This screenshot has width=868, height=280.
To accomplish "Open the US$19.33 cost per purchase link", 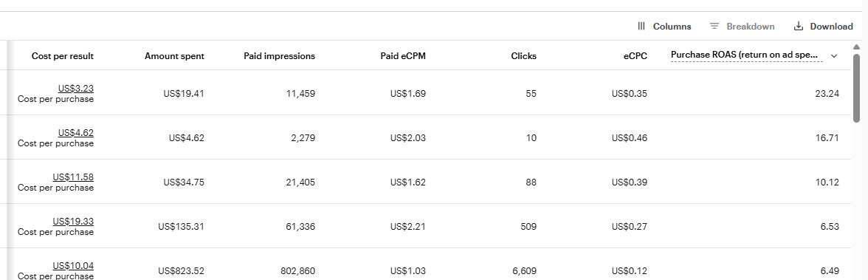I will 73,221.
